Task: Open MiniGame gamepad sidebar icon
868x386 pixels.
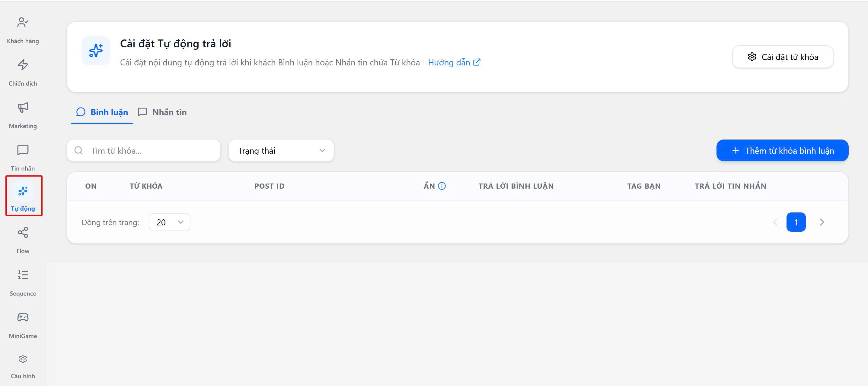Action: coord(23,317)
